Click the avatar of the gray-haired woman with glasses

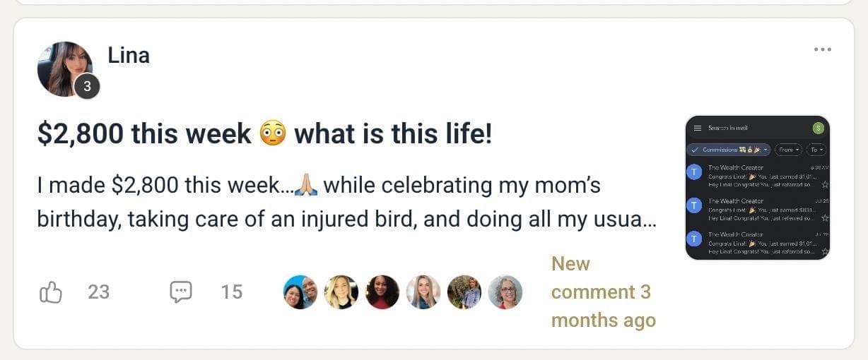point(505,292)
